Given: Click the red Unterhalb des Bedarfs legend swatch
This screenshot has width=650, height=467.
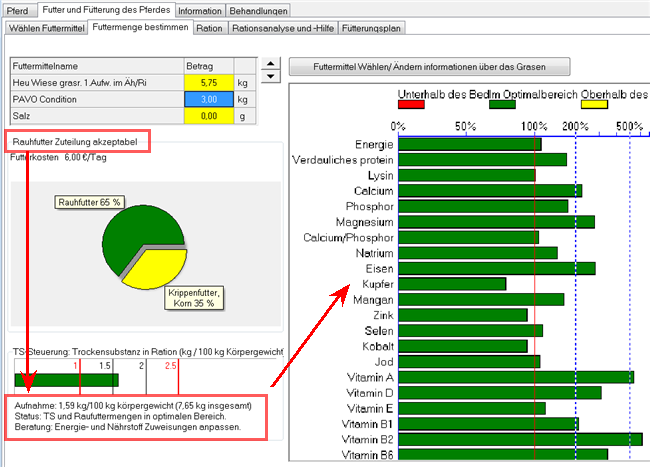Looking at the screenshot, I should [x=411, y=105].
